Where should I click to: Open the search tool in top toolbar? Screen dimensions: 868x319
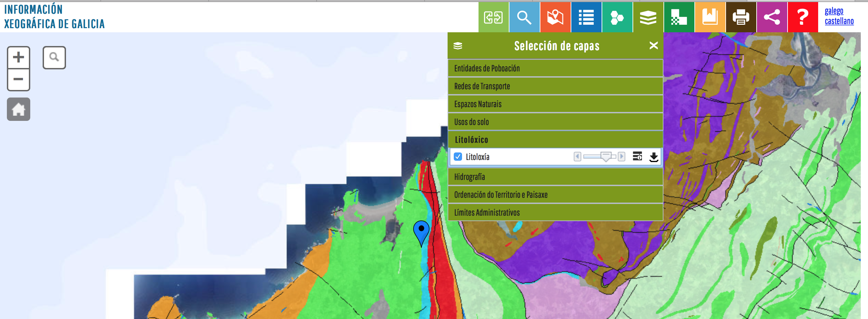524,17
